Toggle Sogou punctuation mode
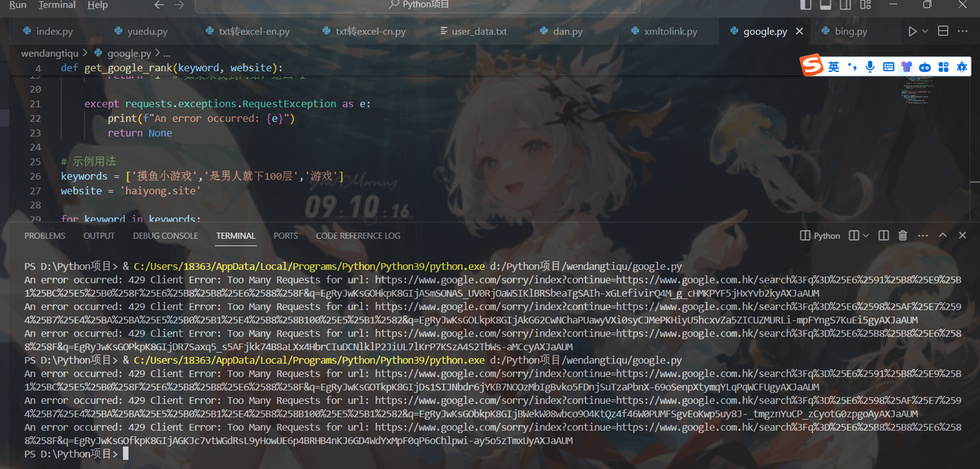Image resolution: width=980 pixels, height=469 pixels. [852, 67]
